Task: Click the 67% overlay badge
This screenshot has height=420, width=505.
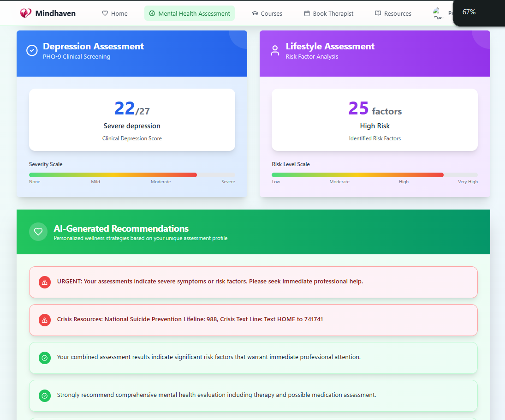Action: tap(479, 12)
